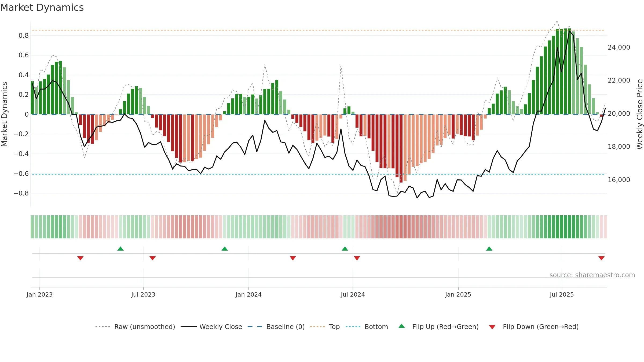Select the green flip-up marker before Jan 2024

point(225,249)
